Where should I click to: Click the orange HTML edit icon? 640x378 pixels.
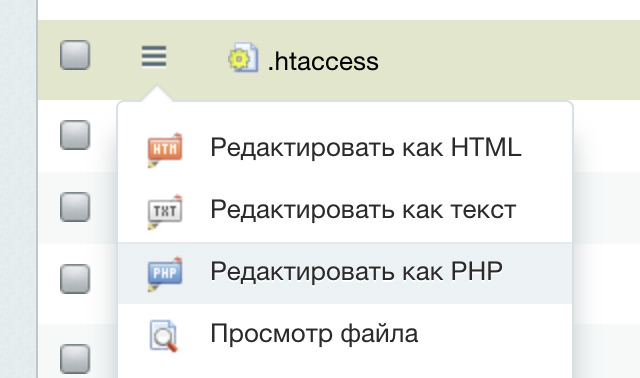pyautogui.click(x=165, y=150)
